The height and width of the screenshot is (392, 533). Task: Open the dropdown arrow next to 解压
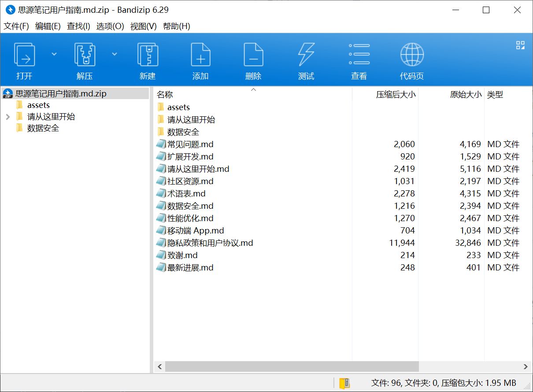(115, 54)
